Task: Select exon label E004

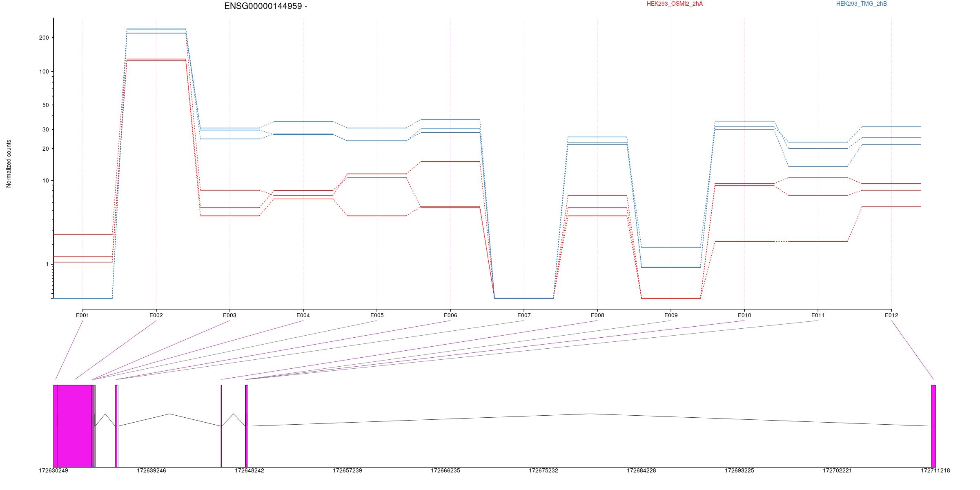Action: tap(303, 315)
